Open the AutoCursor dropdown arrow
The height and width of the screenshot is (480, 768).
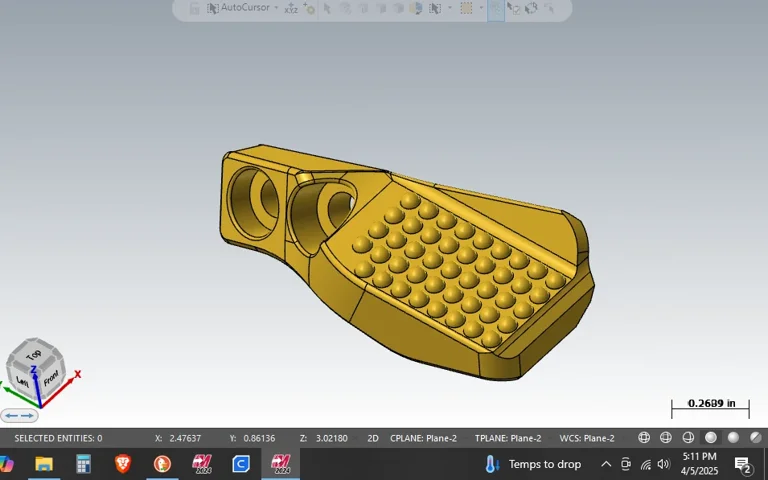tap(276, 8)
